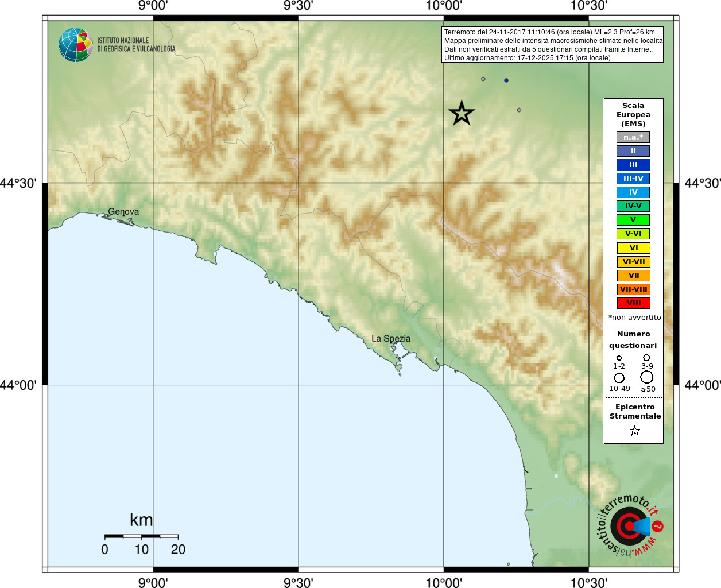Screen dimensions: 721x588
Task: Click the km scale bar
Action: (141, 536)
